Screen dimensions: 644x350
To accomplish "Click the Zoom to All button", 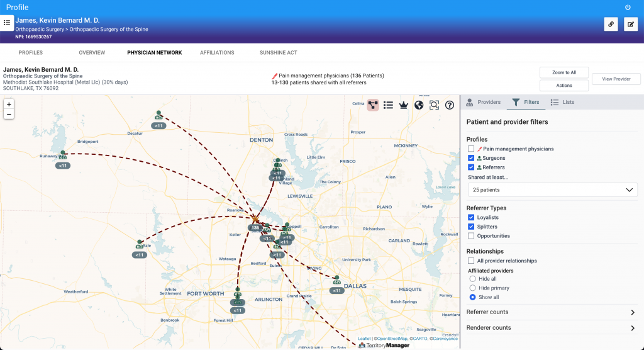I will [564, 72].
